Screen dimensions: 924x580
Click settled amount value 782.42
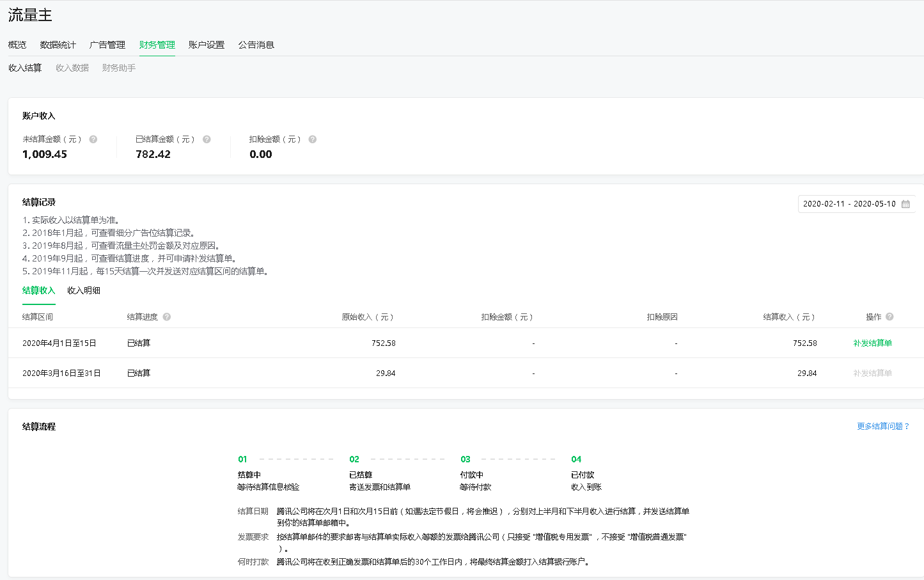[153, 154]
